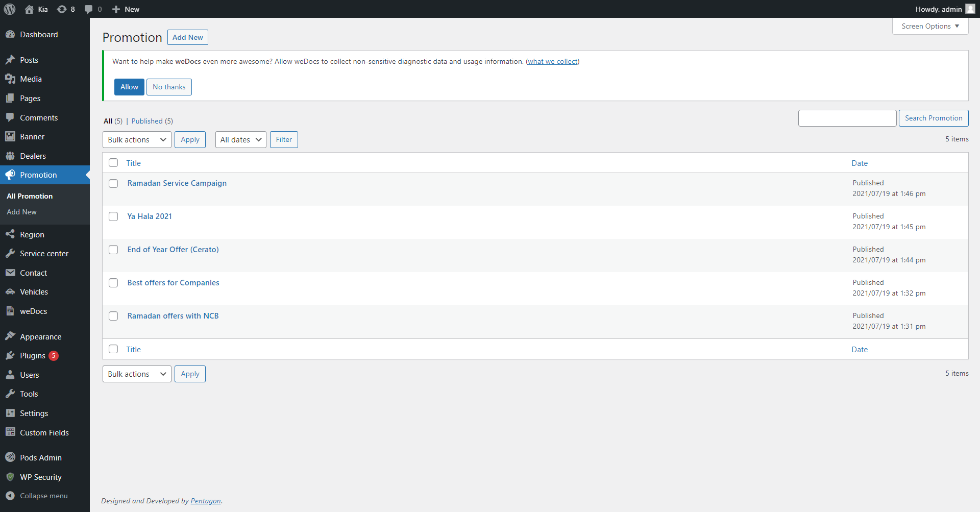Click the Service center wrench icon

pyautogui.click(x=10, y=253)
